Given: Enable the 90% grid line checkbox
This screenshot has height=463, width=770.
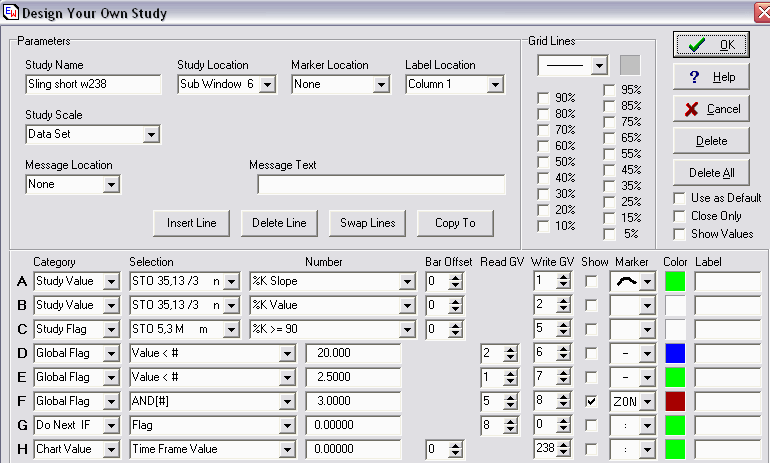Looking at the screenshot, I should (543, 98).
